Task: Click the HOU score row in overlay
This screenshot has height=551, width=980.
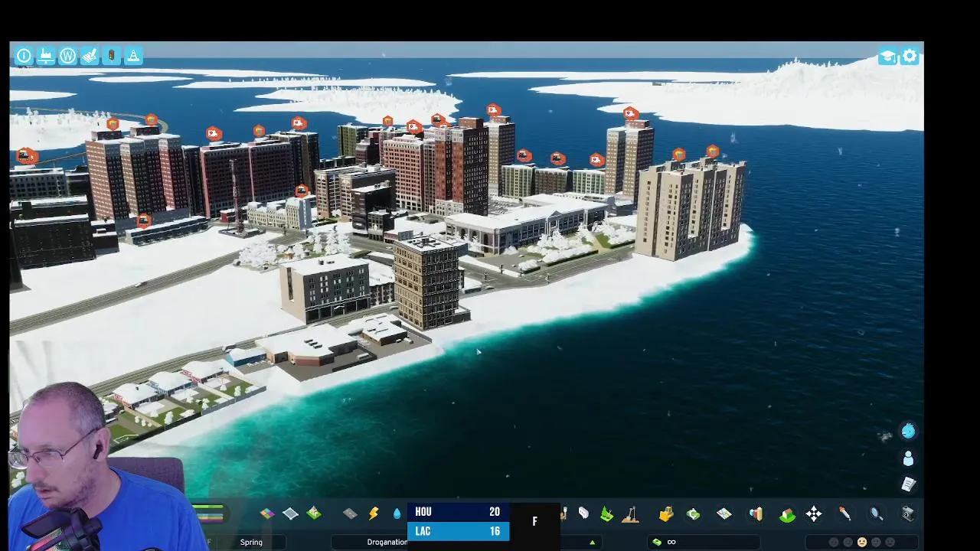Action: click(459, 512)
